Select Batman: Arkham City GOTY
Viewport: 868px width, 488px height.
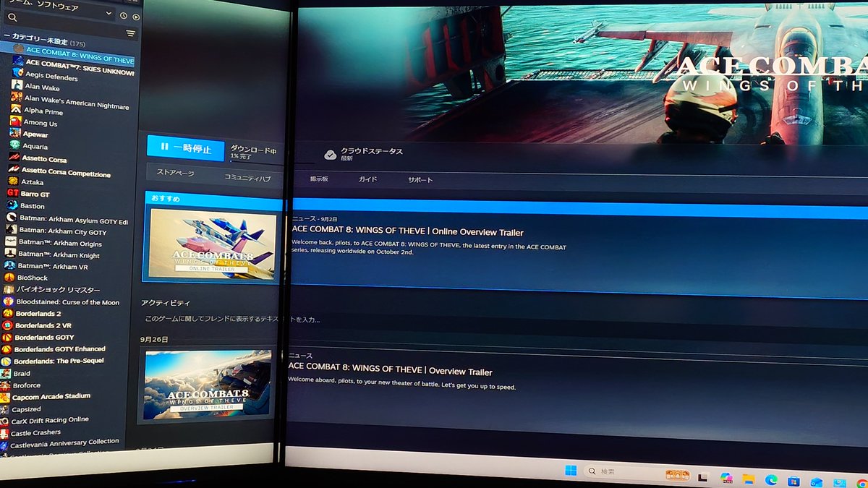click(x=61, y=233)
